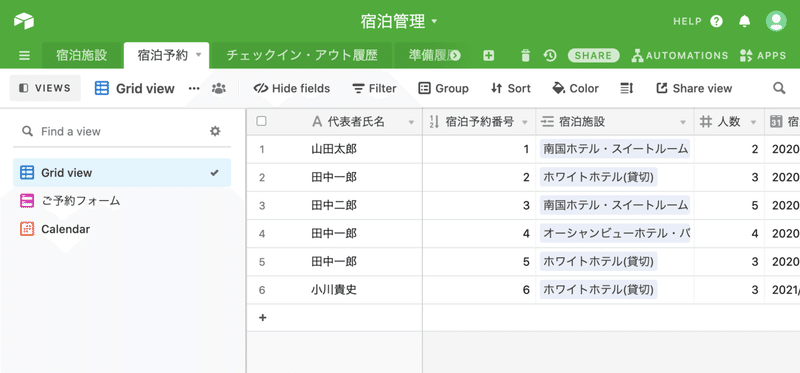The height and width of the screenshot is (373, 800).
Task: Switch to the チェックイン・アウト履歴 tab
Action: 302,55
